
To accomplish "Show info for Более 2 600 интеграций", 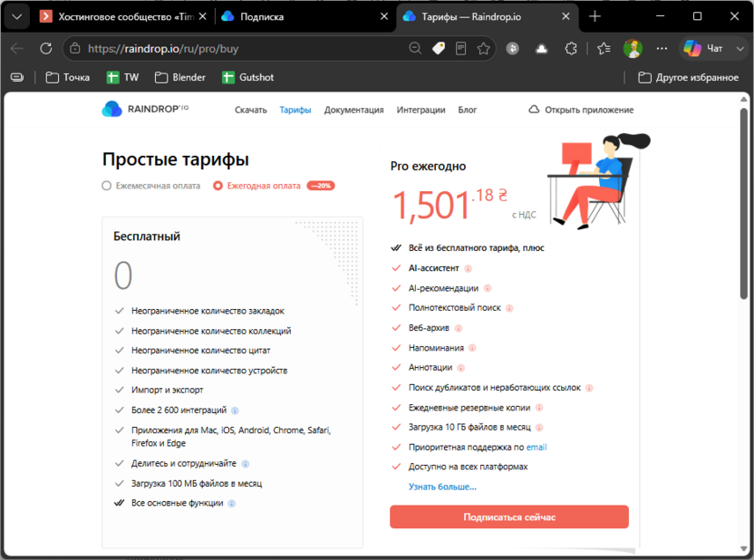I will 235,410.
